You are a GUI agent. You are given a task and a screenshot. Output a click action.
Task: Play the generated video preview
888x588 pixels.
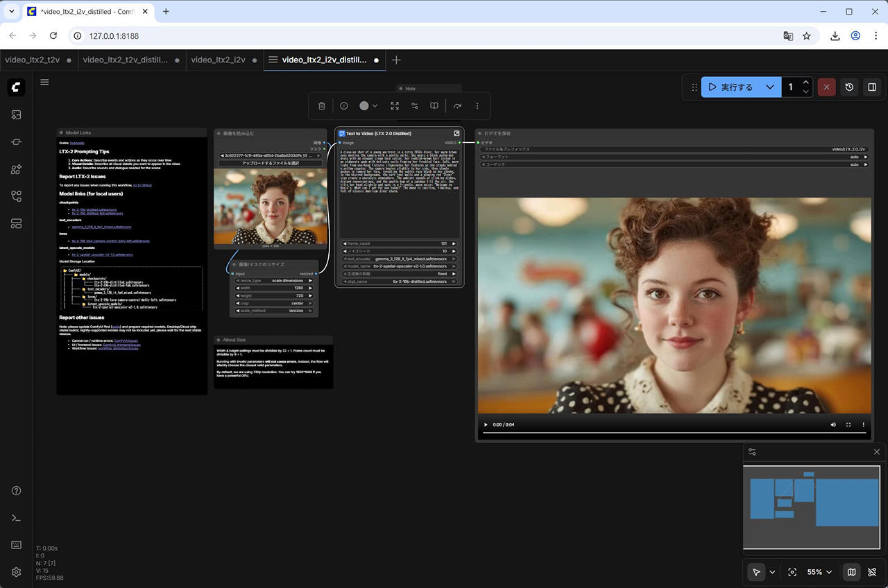point(486,424)
